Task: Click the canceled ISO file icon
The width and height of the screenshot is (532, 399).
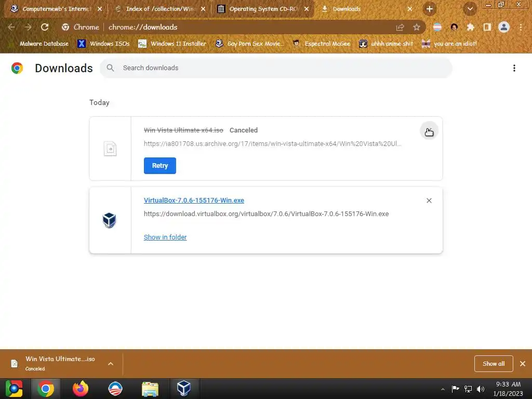Action: tap(110, 149)
